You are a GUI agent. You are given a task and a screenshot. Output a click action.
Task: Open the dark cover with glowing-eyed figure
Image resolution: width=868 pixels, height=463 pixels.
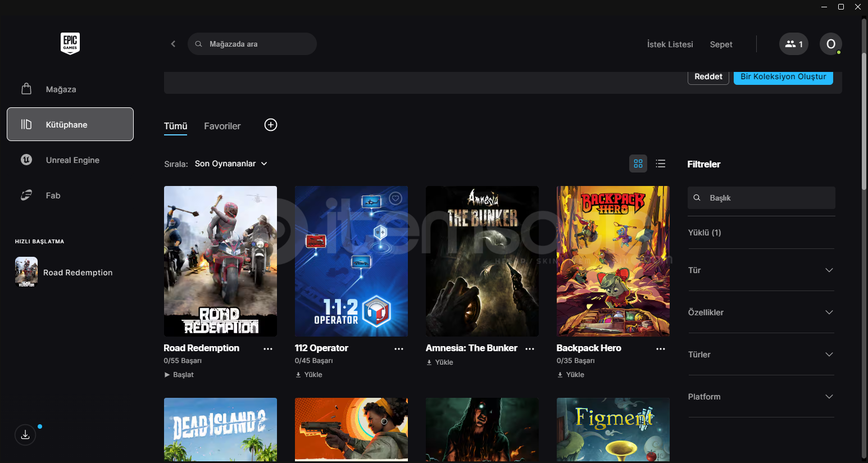(482, 430)
